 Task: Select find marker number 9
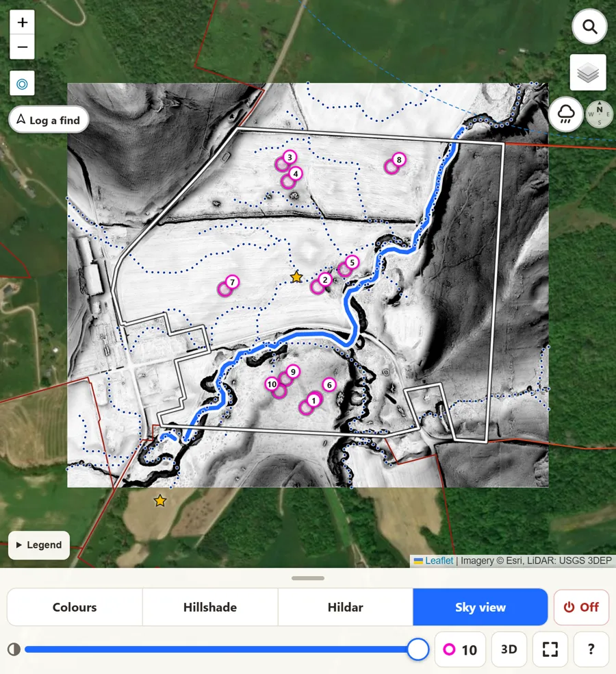(292, 371)
